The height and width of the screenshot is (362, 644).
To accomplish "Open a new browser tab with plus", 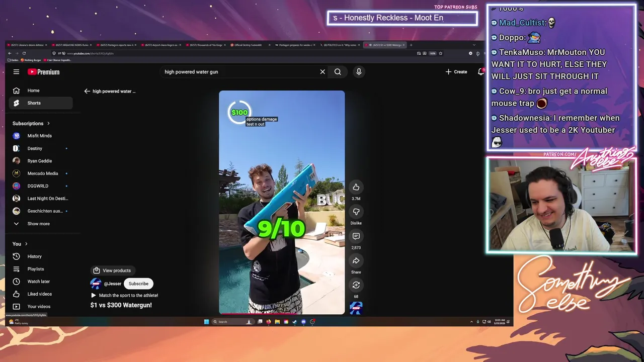I will coord(411,45).
